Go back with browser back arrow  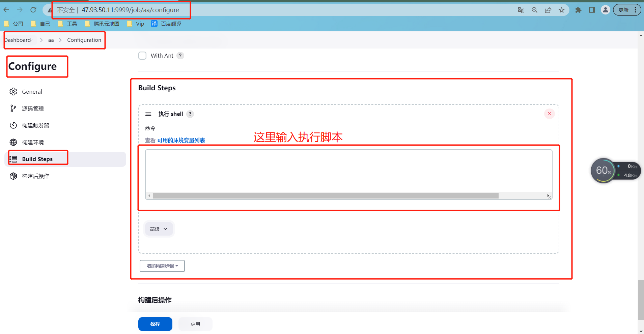coord(6,10)
